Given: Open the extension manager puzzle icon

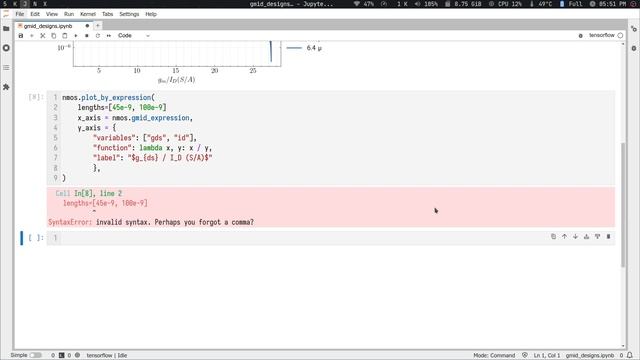Looking at the screenshot, I should [6, 87].
